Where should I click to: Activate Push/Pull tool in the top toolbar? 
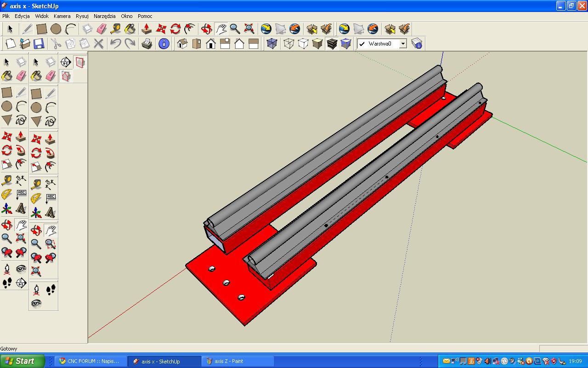[x=147, y=29]
